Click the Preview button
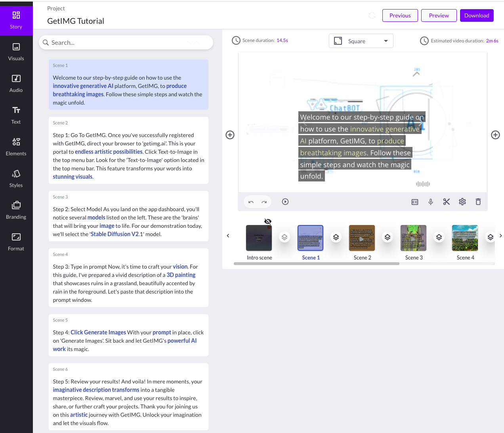 (x=439, y=15)
